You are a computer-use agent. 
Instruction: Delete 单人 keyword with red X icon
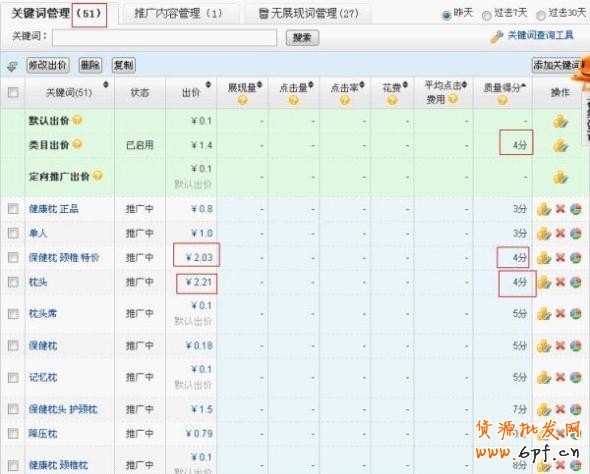coord(560,233)
